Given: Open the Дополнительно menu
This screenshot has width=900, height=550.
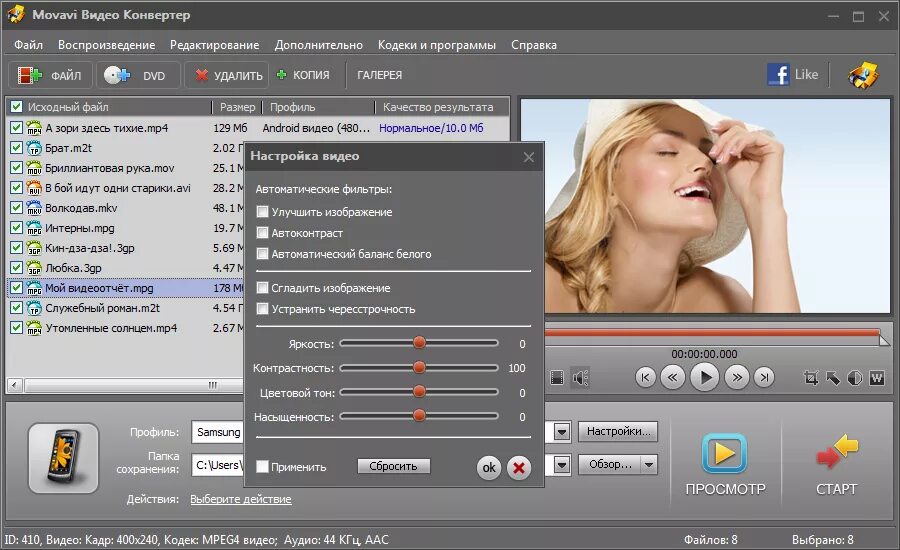Looking at the screenshot, I should 319,45.
